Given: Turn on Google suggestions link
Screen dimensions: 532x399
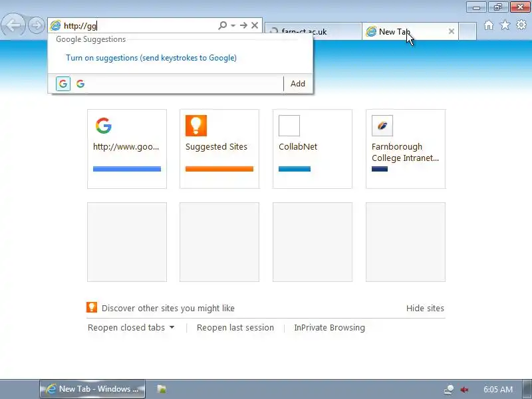Looking at the screenshot, I should tap(152, 58).
